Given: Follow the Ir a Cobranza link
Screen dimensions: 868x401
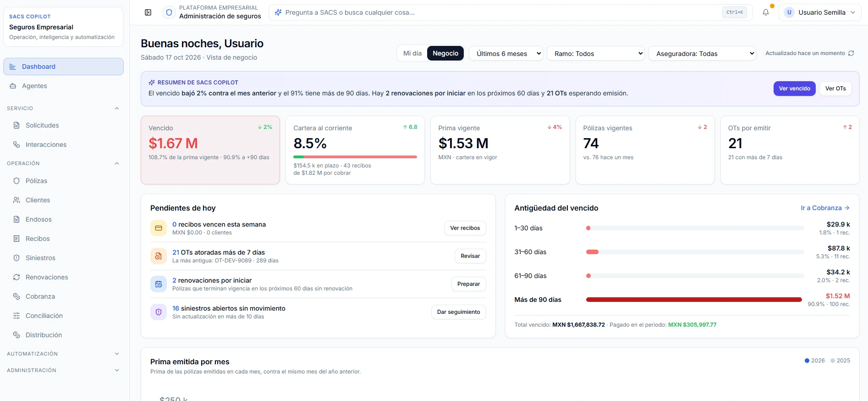Looking at the screenshot, I should tap(825, 208).
